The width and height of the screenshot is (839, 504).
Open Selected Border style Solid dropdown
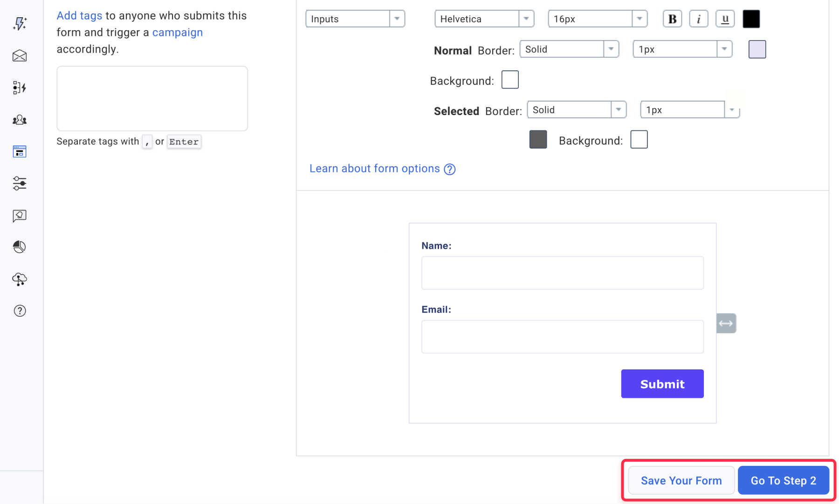577,110
